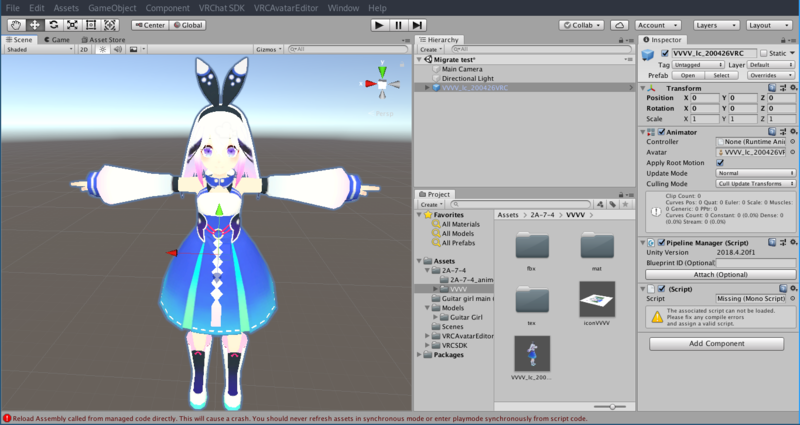Toggle the Animator enabled checkbox
Image resolution: width=800 pixels, height=425 pixels.
662,132
